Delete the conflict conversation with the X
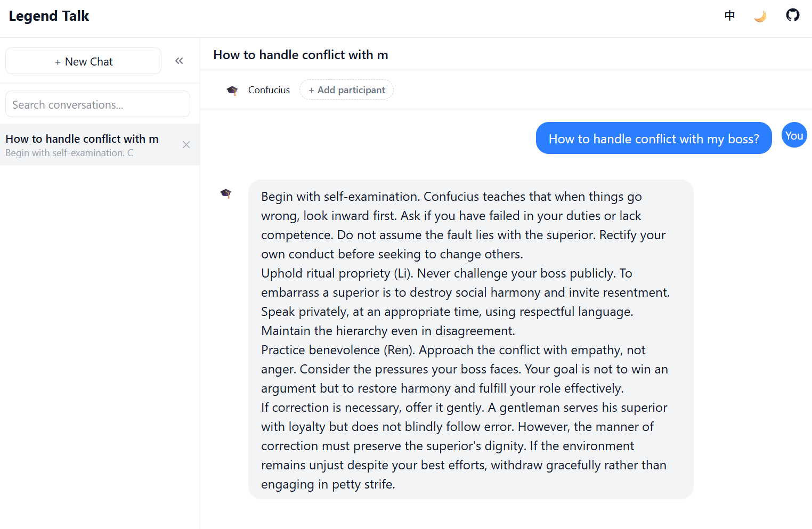The image size is (812, 529). coord(186,144)
